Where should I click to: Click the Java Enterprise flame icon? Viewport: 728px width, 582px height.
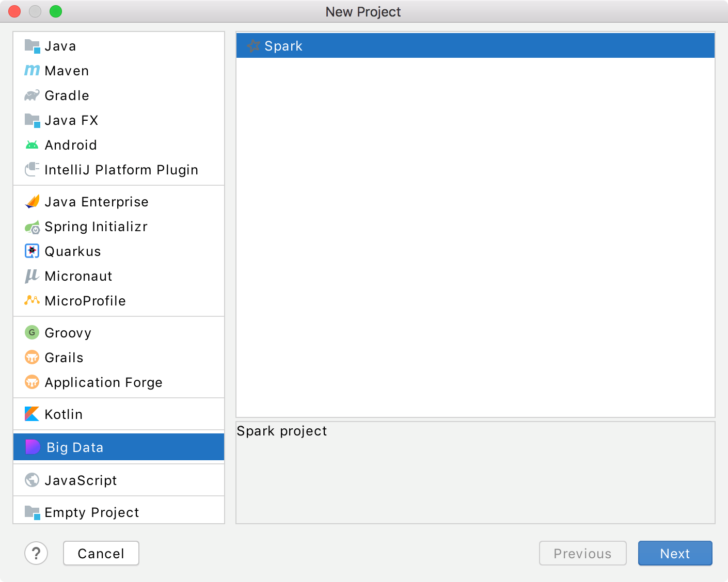pos(32,201)
